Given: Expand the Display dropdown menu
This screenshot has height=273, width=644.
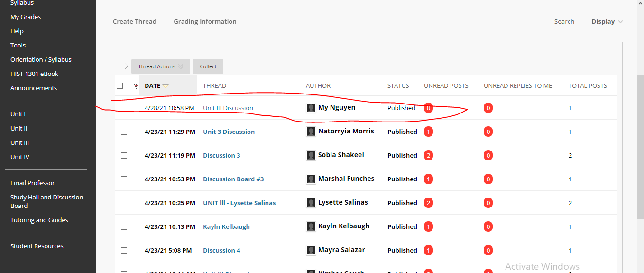Looking at the screenshot, I should click(x=607, y=22).
